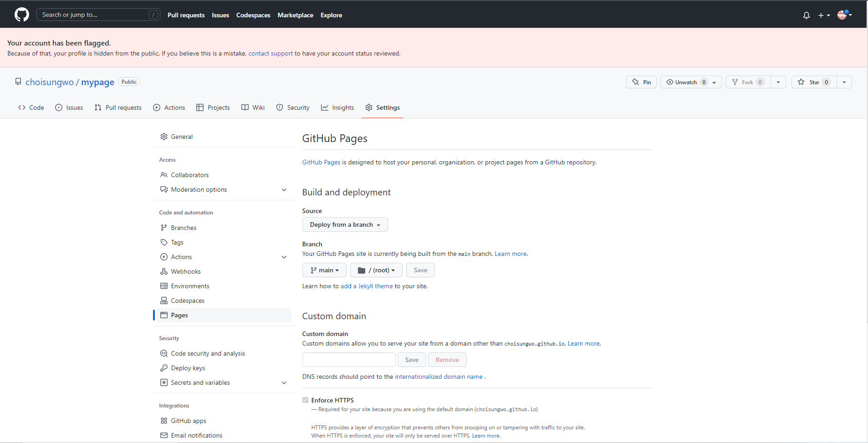
Task: Open the user avatar menu
Action: (x=845, y=15)
